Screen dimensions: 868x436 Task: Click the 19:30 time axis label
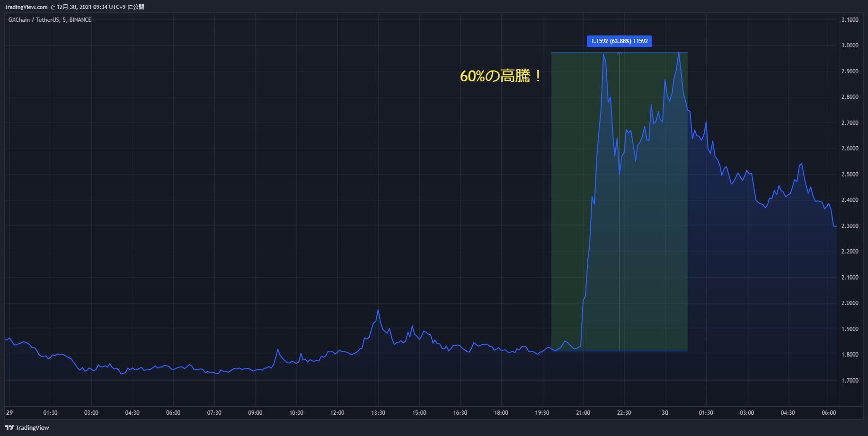(x=542, y=413)
